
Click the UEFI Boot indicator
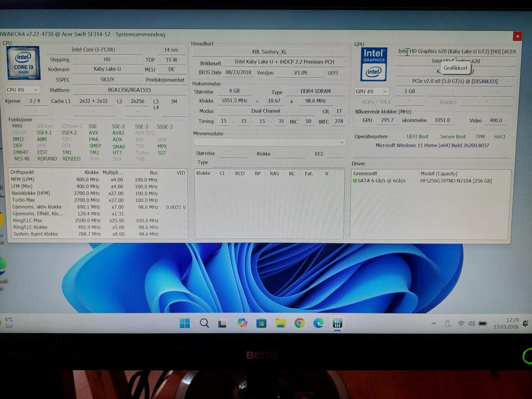pyautogui.click(x=417, y=136)
